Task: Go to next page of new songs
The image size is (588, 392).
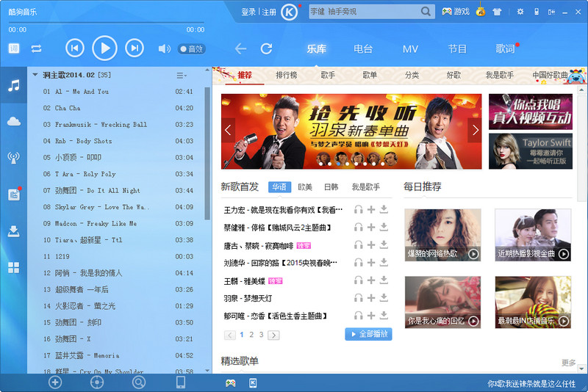Action: point(273,335)
